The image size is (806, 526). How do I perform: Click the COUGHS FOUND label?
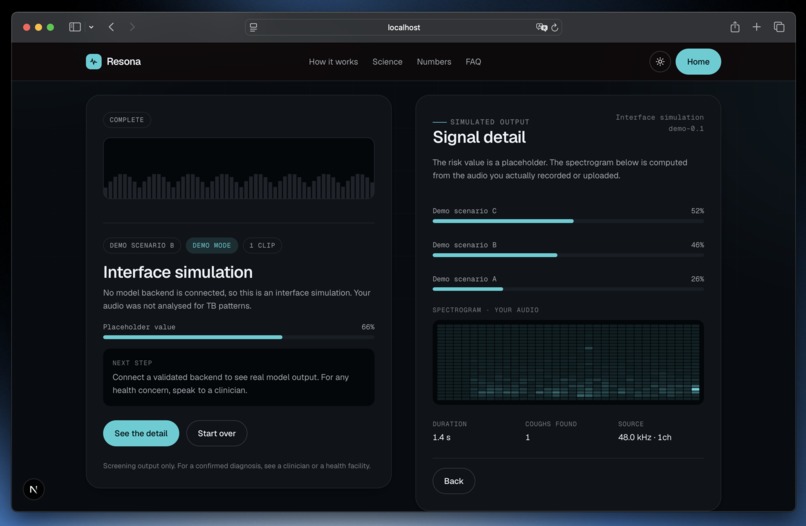coord(551,424)
